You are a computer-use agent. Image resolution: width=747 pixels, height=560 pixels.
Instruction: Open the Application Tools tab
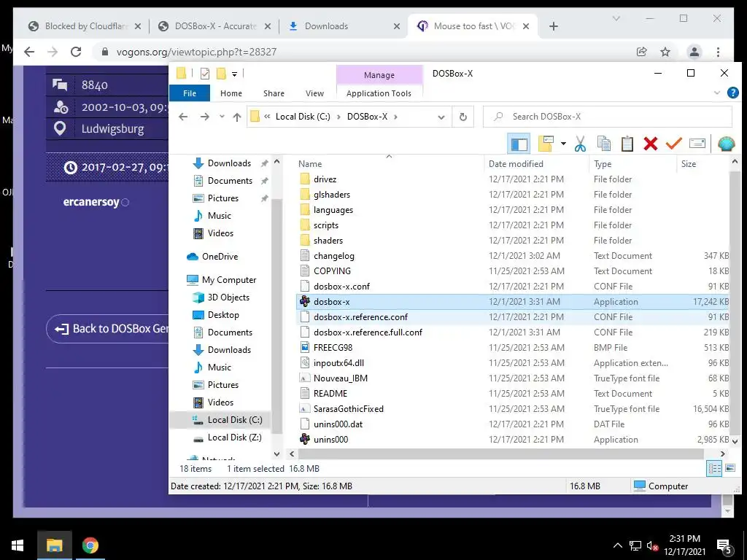click(379, 93)
